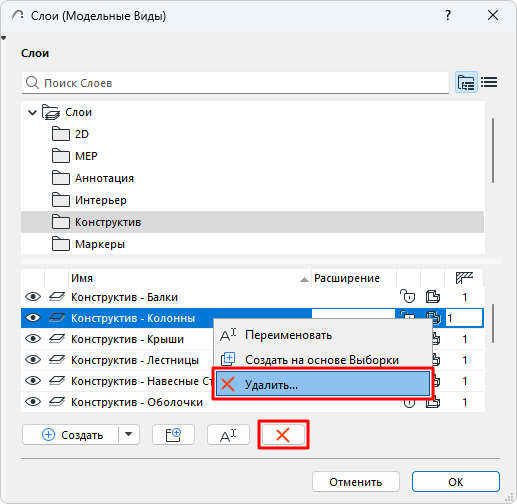Switch to flat list view icon
This screenshot has width=517, height=504.
[489, 82]
